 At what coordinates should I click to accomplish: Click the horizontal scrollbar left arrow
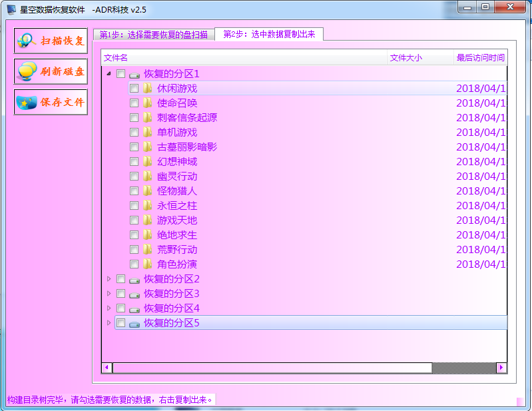click(x=107, y=368)
